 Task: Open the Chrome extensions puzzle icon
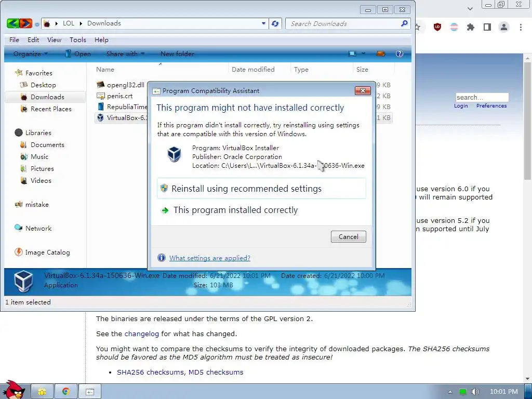471,27
